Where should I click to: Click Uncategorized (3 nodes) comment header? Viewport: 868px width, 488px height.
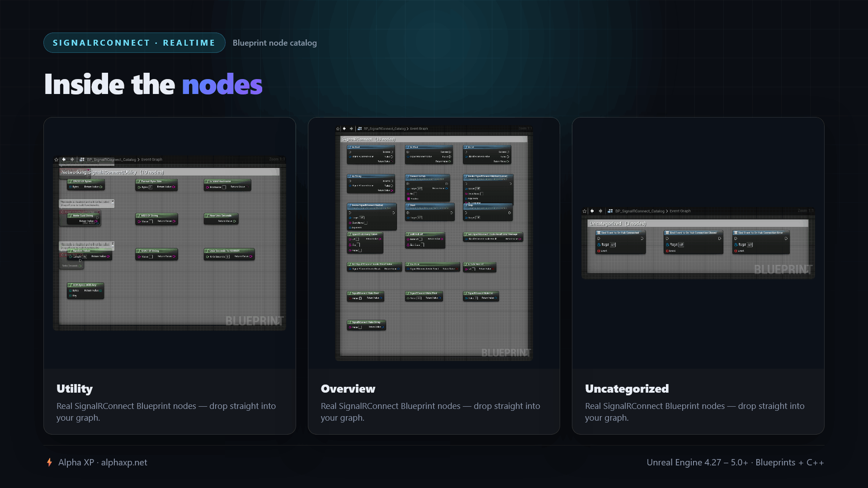tap(698, 224)
